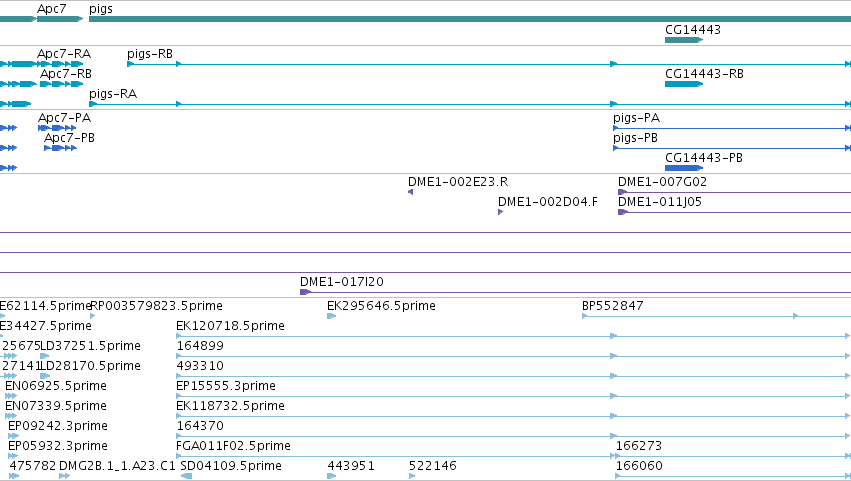Select EP09242.3prime EST label
Screen dimensions: 851x481
point(58,427)
